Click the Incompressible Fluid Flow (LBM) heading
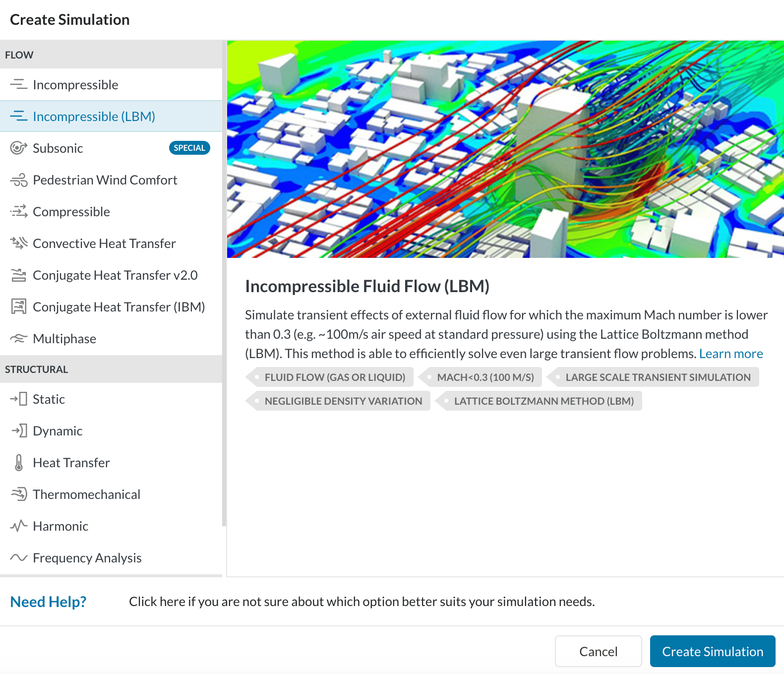This screenshot has height=674, width=784. (x=367, y=286)
